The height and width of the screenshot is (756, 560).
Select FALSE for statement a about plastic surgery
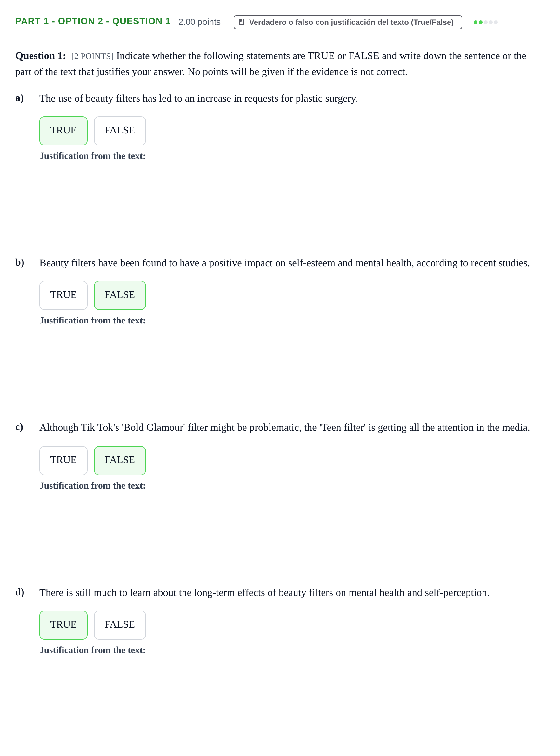pyautogui.click(x=120, y=131)
